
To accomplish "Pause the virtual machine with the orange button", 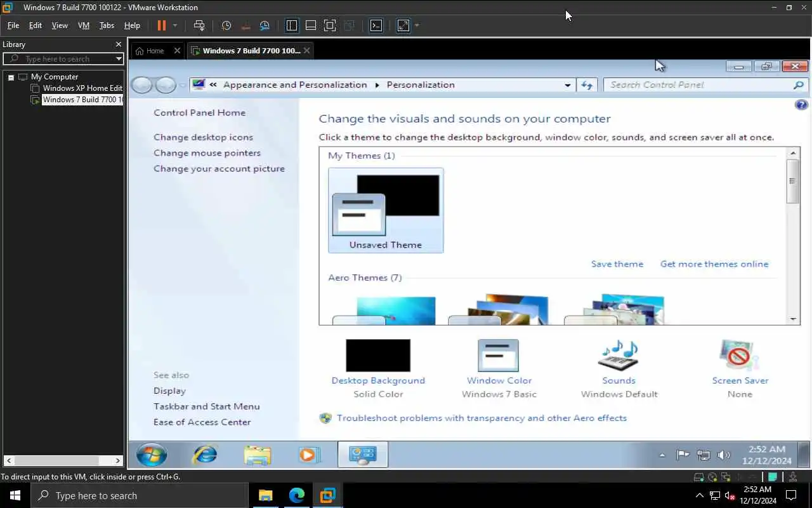I will (161, 25).
